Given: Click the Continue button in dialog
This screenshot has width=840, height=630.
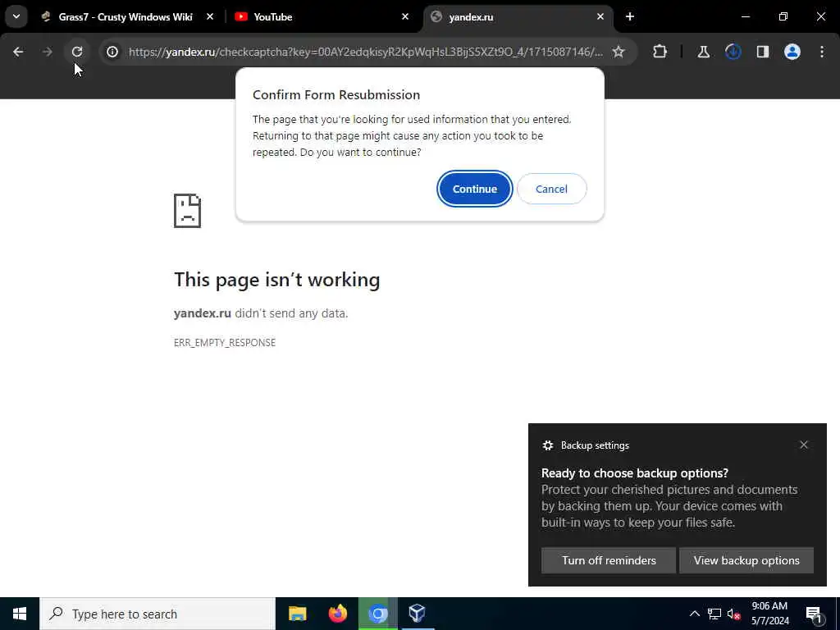Looking at the screenshot, I should click(x=475, y=189).
